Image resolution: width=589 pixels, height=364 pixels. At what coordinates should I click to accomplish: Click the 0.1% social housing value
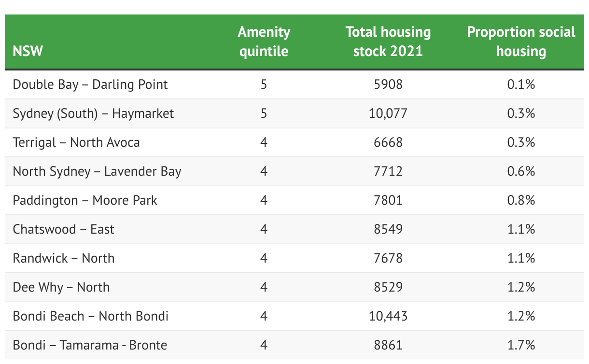521,84
